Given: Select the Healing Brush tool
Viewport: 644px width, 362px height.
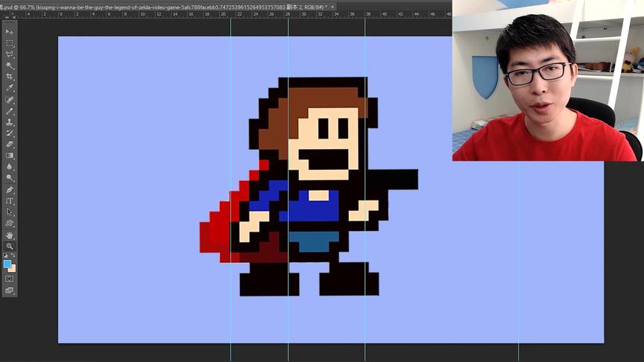Looking at the screenshot, I should (x=10, y=100).
